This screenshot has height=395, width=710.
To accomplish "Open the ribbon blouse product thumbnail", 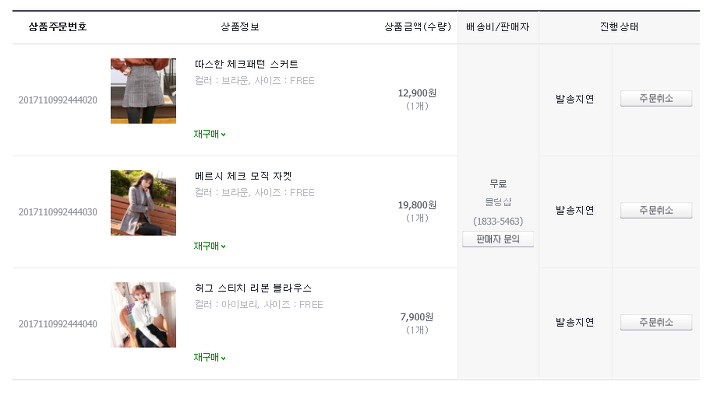I will click(x=143, y=315).
